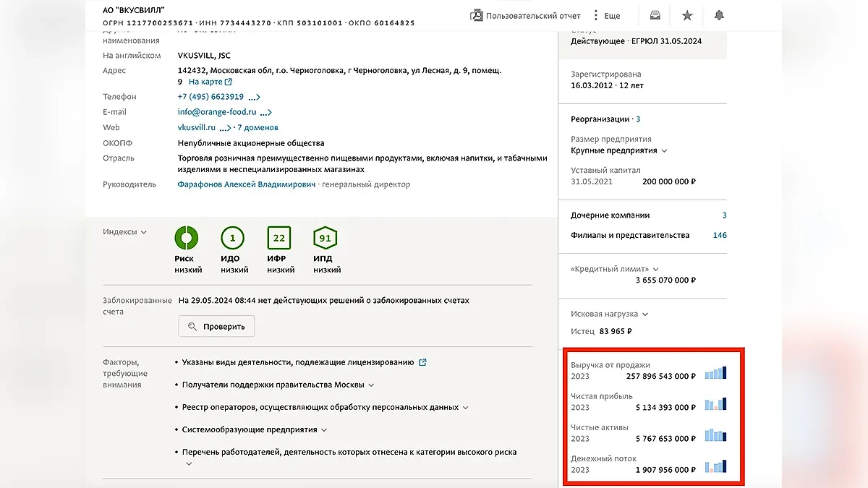Viewport: 868px width, 488px height.
Task: Expand Получатели поддержки правительства Москвы item
Action: [x=371, y=385]
